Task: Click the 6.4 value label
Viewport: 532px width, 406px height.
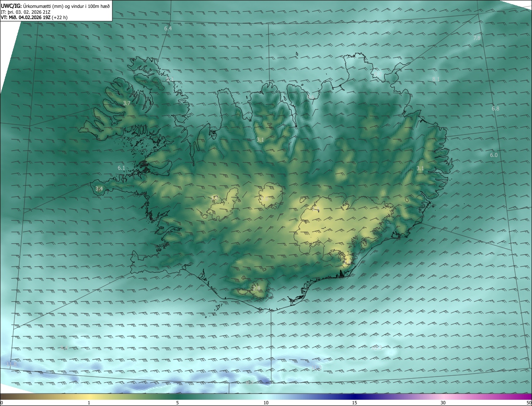Action: pos(168,29)
